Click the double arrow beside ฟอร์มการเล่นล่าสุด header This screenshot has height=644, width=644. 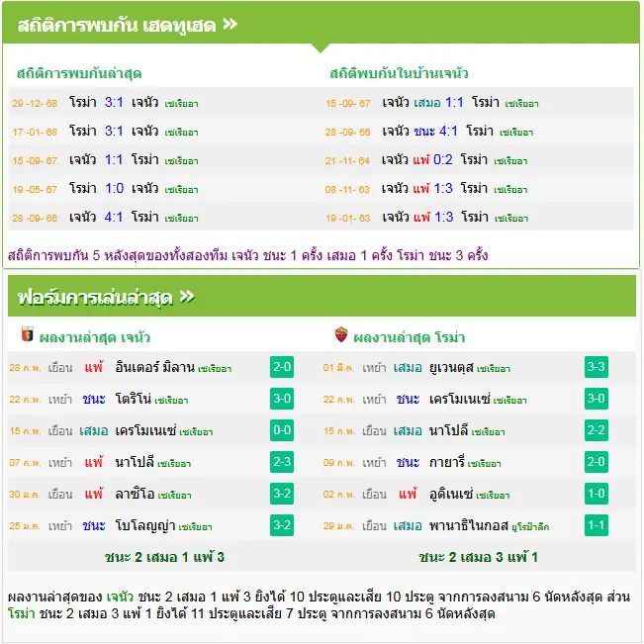pos(187,296)
